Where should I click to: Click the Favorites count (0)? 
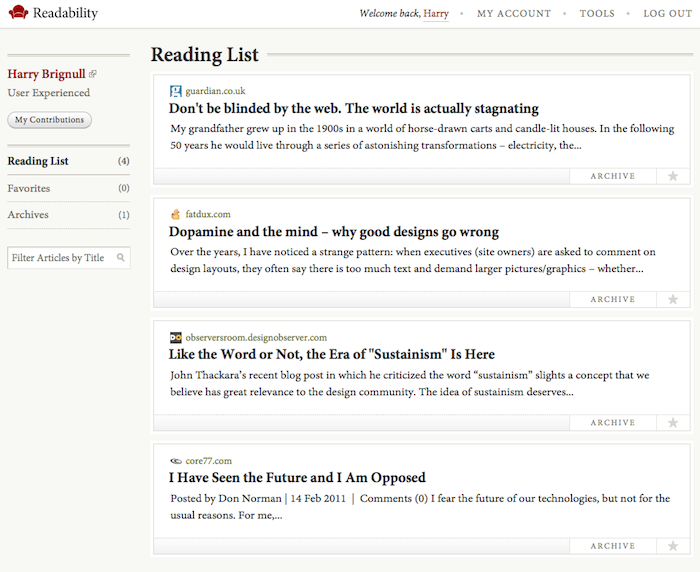(124, 188)
